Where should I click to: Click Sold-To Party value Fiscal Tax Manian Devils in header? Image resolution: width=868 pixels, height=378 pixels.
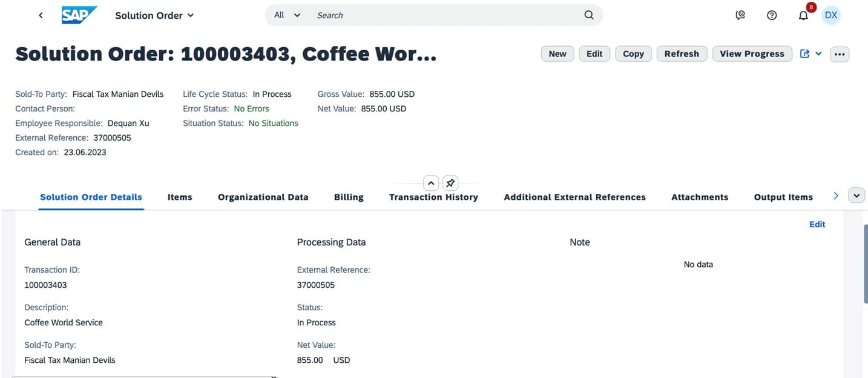point(118,94)
